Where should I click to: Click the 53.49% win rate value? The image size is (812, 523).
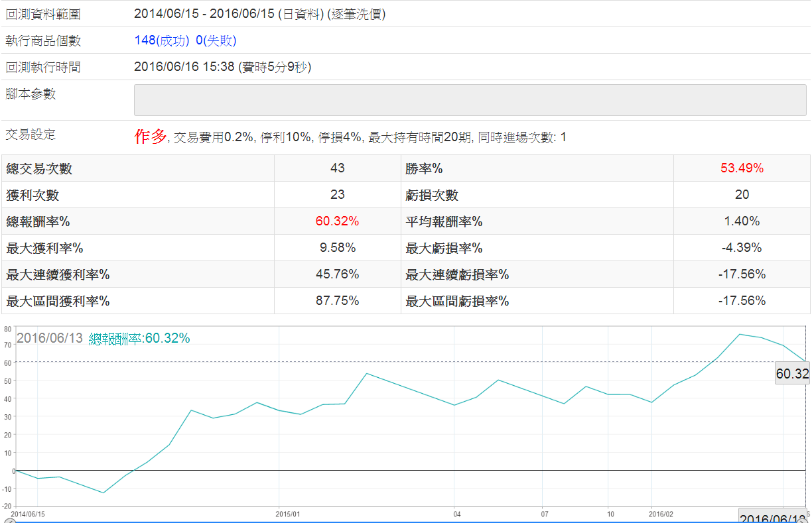(x=742, y=168)
